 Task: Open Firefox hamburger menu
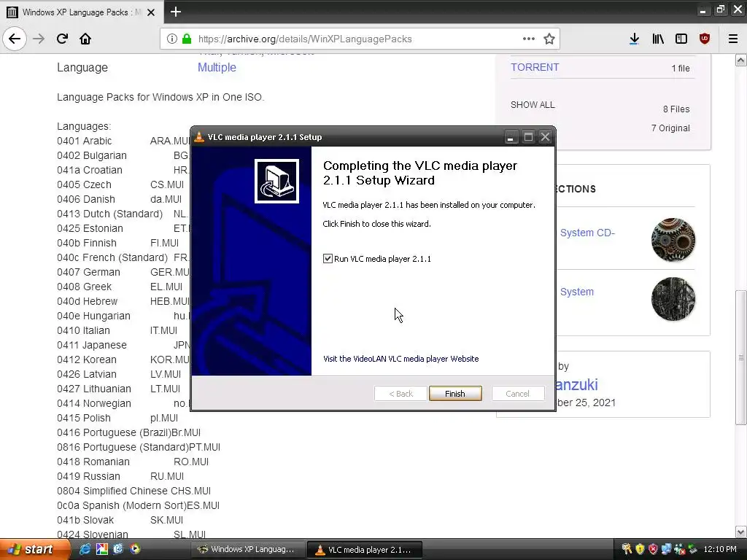click(733, 39)
